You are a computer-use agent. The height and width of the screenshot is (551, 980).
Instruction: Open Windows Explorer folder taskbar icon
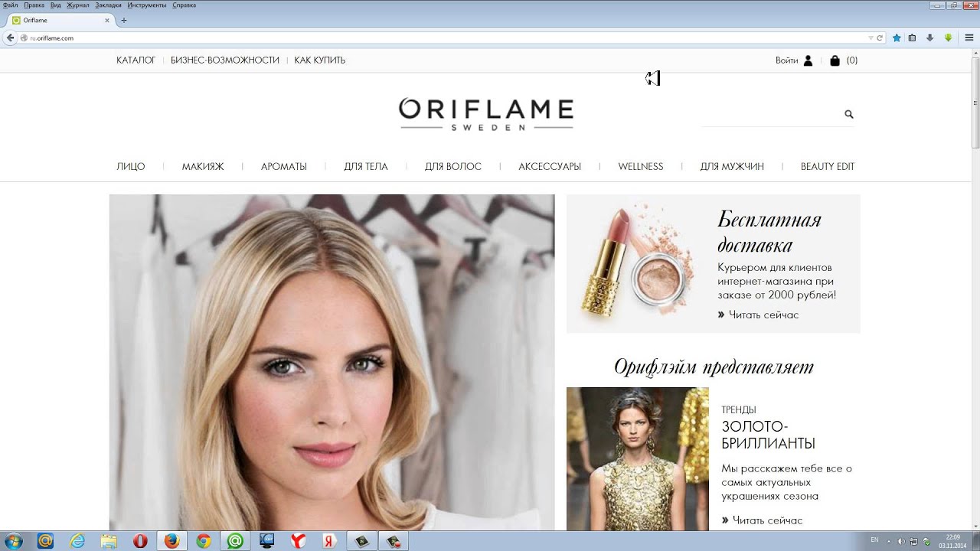(x=109, y=541)
